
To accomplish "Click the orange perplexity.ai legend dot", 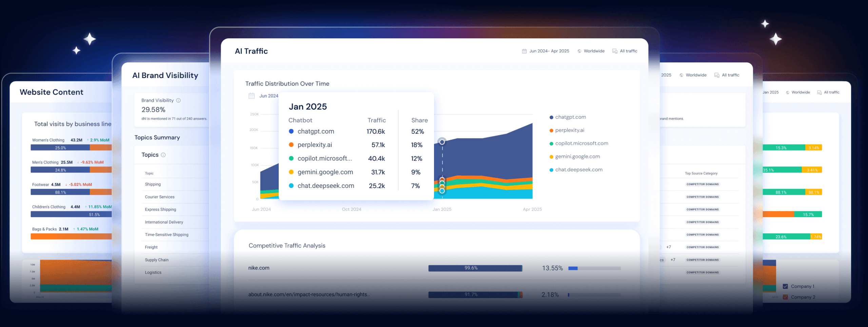I will [x=551, y=131].
